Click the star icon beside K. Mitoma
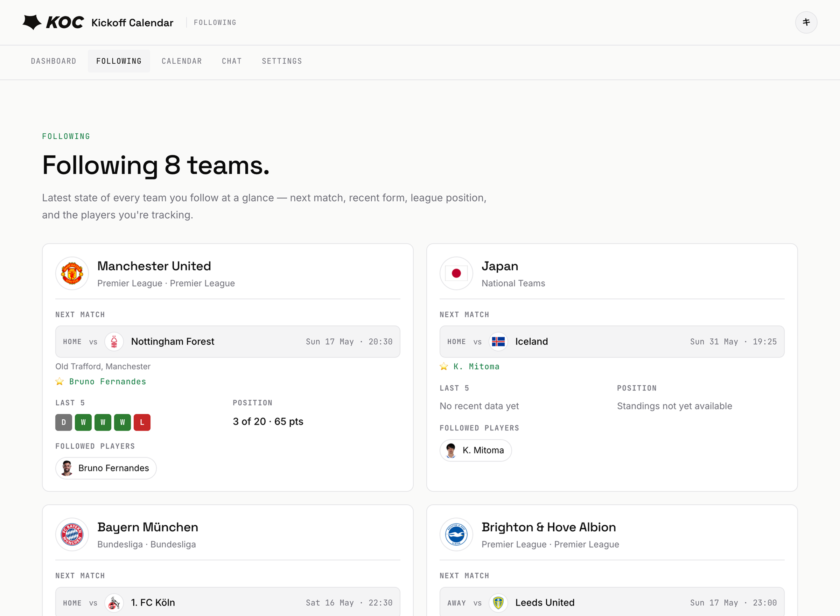Screen dimensions: 840x616 tap(444, 366)
